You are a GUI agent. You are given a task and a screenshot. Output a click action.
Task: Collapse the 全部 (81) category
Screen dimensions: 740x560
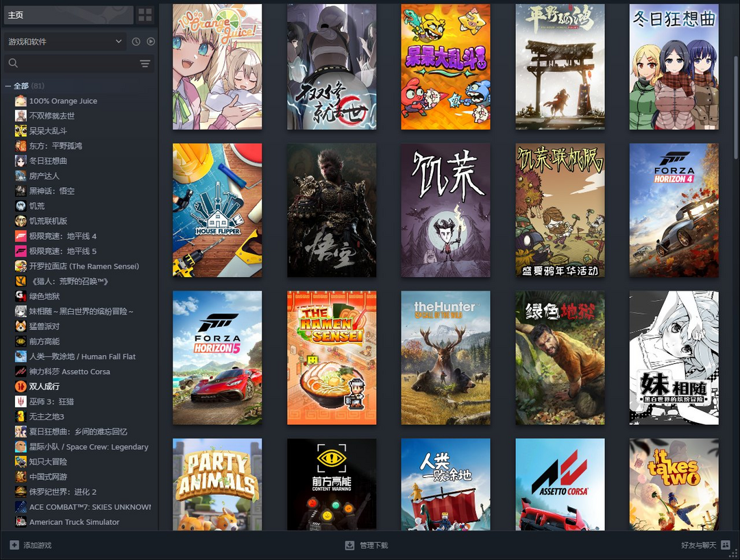coord(8,86)
